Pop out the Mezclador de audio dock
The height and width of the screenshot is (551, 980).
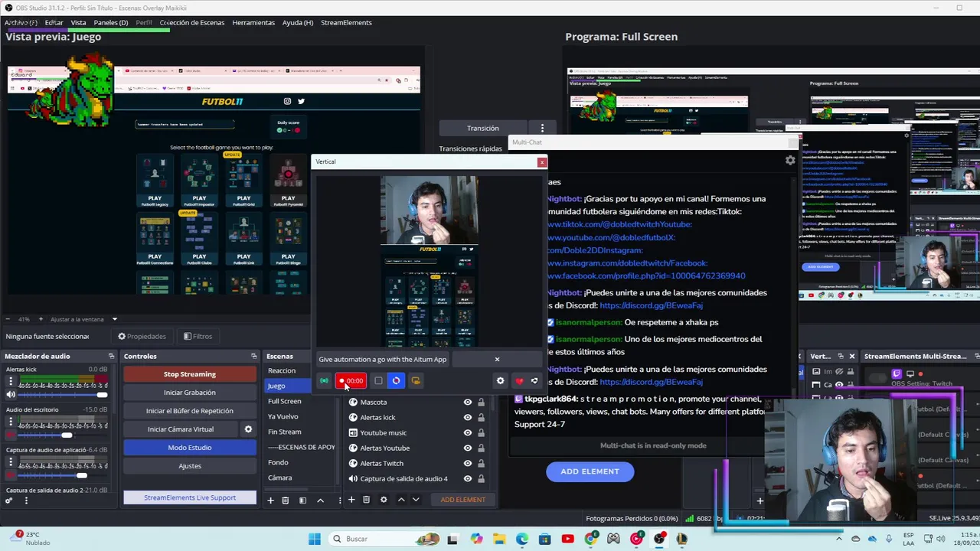click(111, 357)
